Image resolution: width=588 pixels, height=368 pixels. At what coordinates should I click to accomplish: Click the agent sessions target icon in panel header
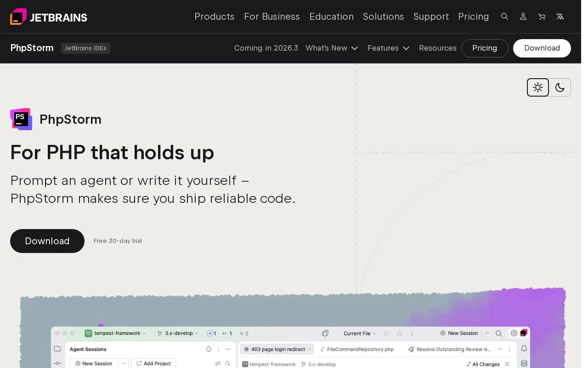coord(209,349)
